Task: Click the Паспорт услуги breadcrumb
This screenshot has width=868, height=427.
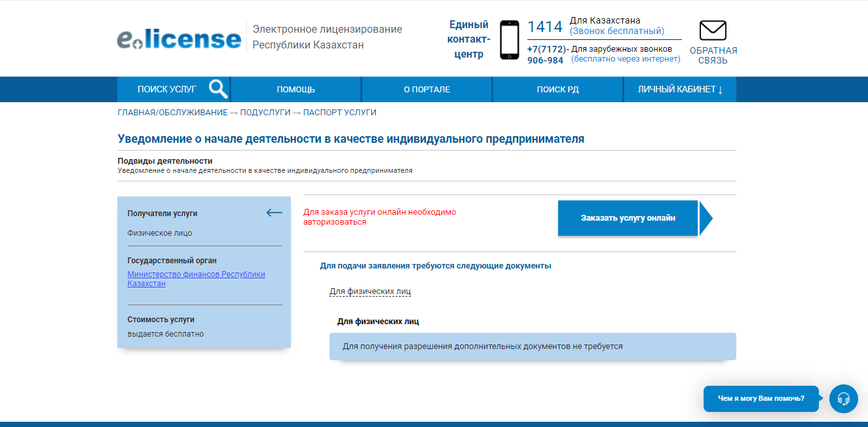Action: point(339,113)
